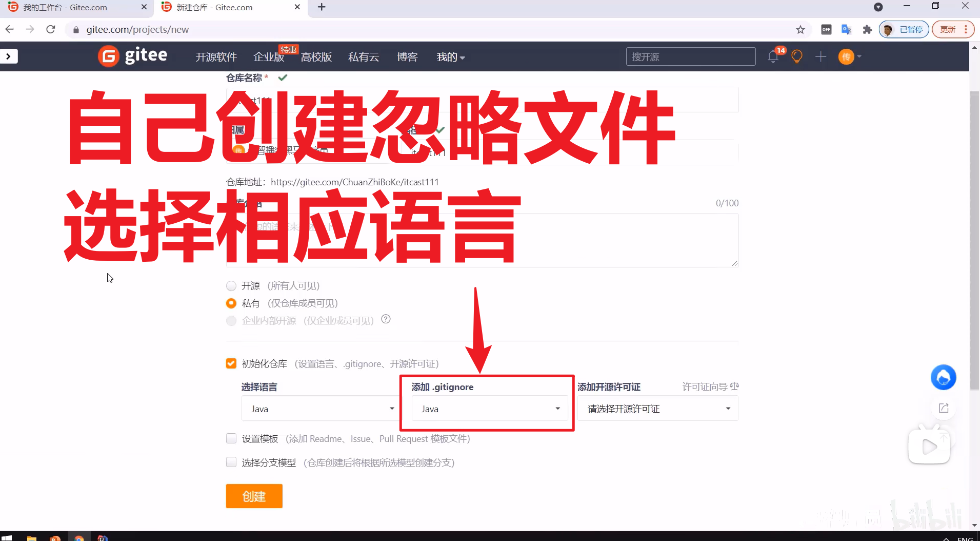
Task: Click the Chrome three-dot menu icon
Action: coord(966,29)
